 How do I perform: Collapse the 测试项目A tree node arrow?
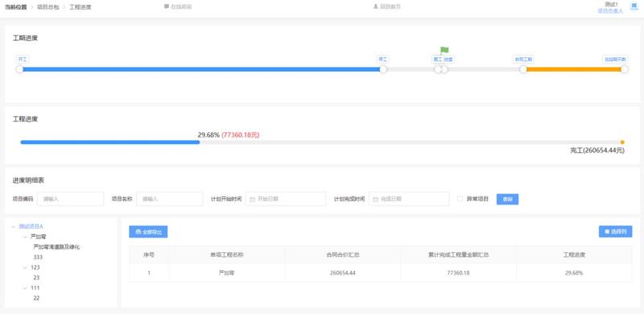click(13, 226)
